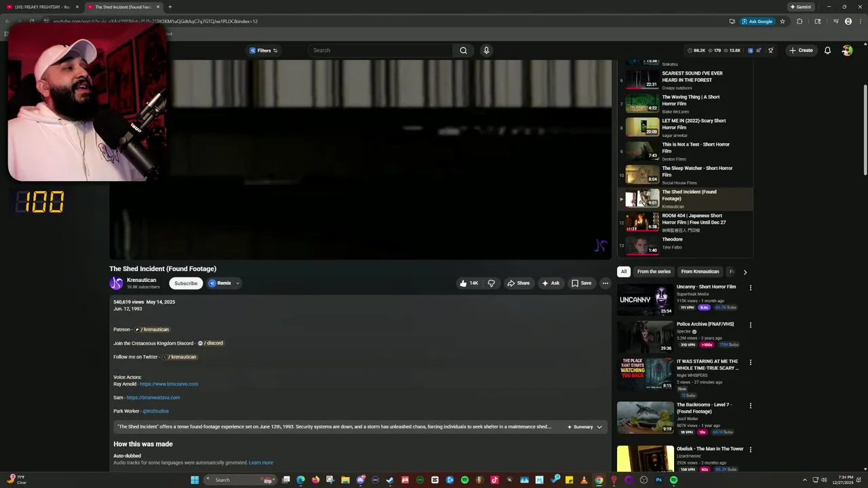Open Photoshop from the taskbar
868x488 pixels.
coord(658,480)
